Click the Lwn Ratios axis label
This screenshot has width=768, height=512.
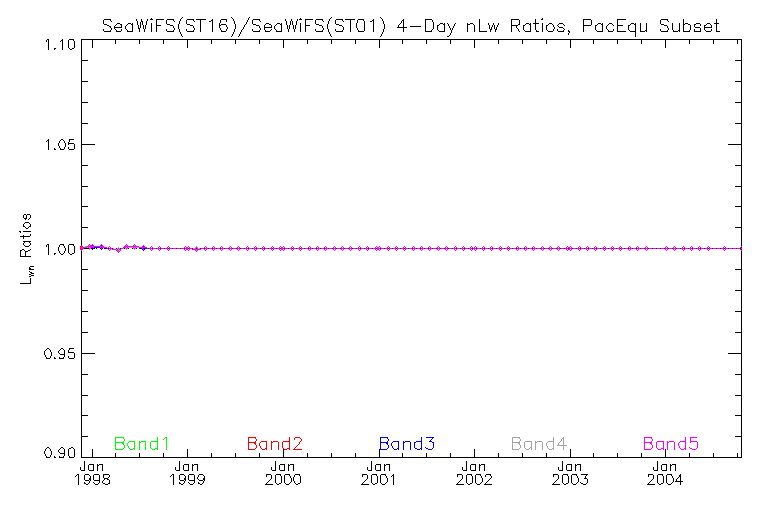click(26, 249)
